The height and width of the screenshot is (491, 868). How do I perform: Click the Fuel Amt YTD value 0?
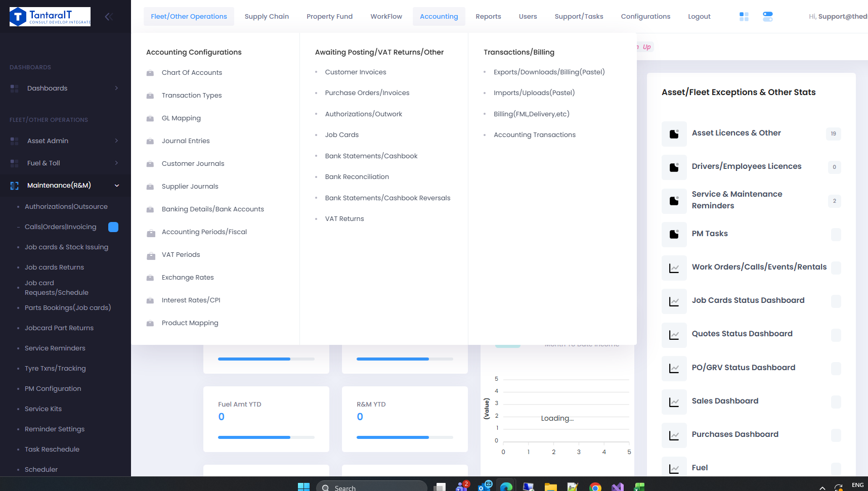[222, 417]
